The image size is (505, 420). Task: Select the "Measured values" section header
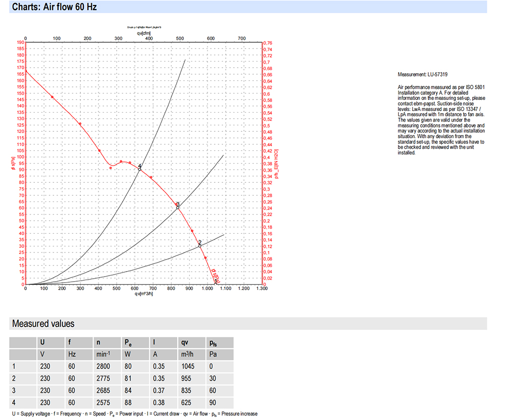43,324
